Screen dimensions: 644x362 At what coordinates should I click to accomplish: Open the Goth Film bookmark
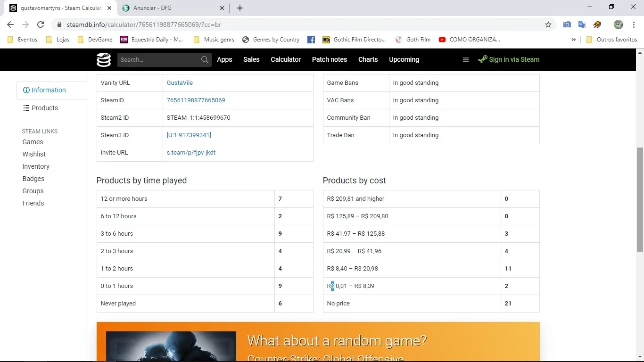pyautogui.click(x=413, y=40)
